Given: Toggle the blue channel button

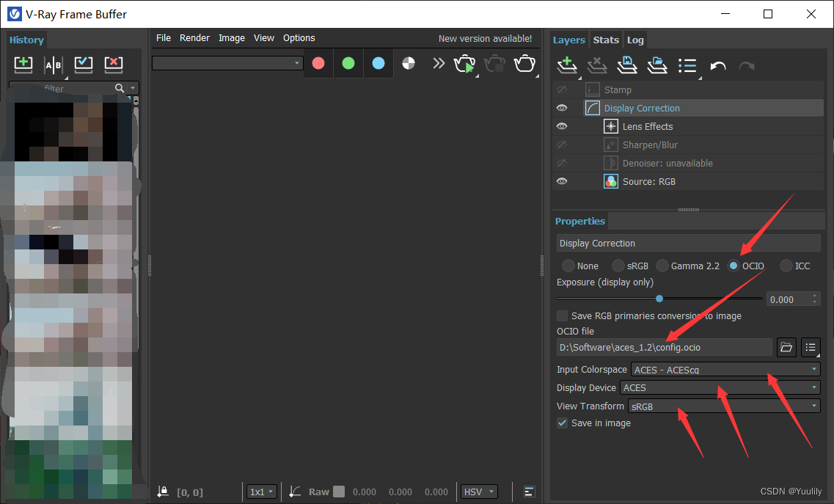Looking at the screenshot, I should 378,64.
